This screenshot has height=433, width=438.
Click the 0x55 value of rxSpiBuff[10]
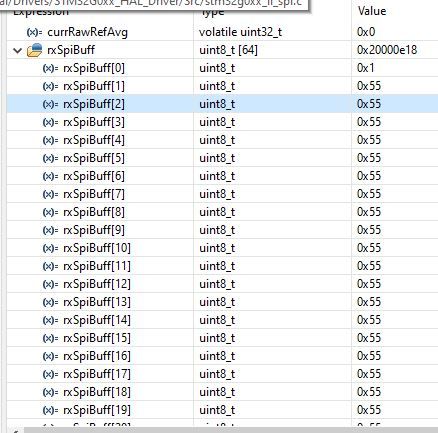pyautogui.click(x=369, y=248)
